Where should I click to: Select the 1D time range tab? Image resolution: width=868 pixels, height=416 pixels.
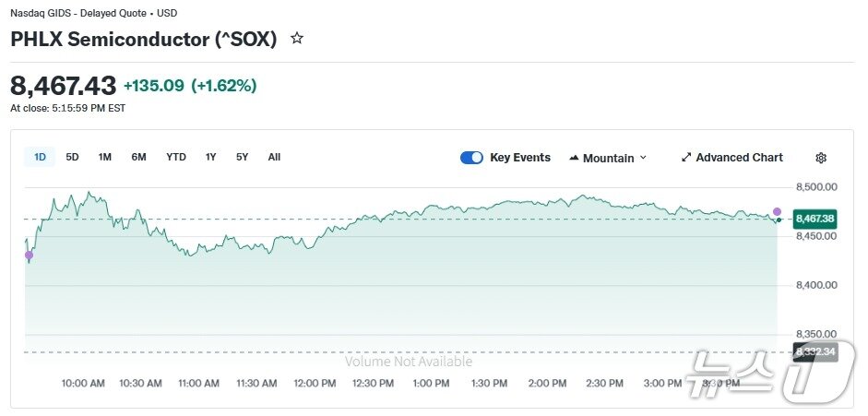(40, 157)
